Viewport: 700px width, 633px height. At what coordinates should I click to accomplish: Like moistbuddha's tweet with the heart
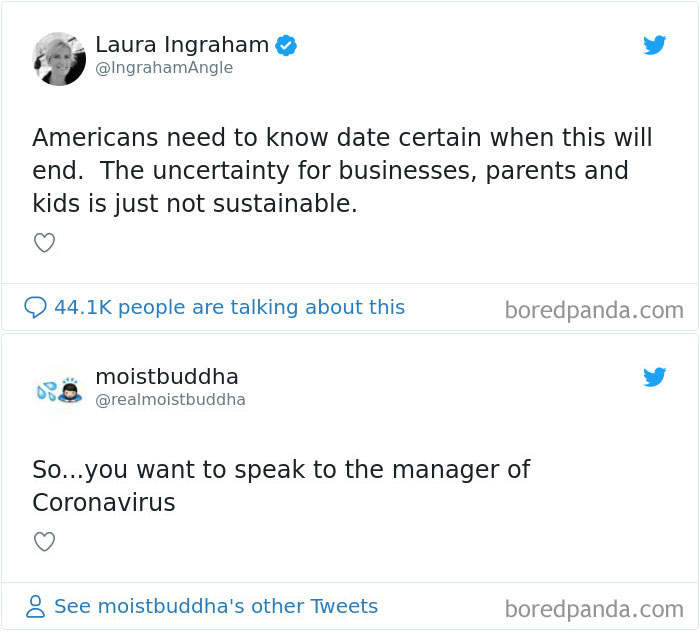click(x=44, y=542)
